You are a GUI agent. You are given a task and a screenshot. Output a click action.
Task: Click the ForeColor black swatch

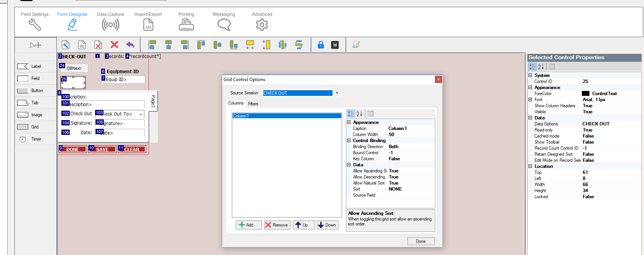pos(586,94)
